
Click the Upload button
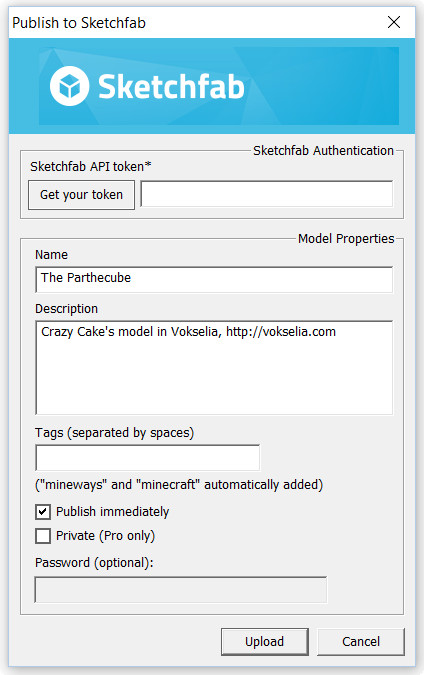point(265,642)
